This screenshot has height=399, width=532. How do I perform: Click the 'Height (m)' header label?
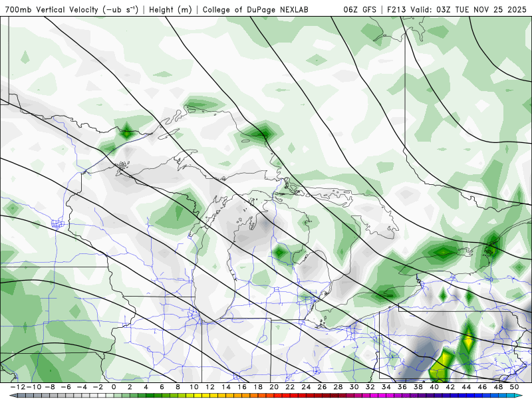pos(170,10)
